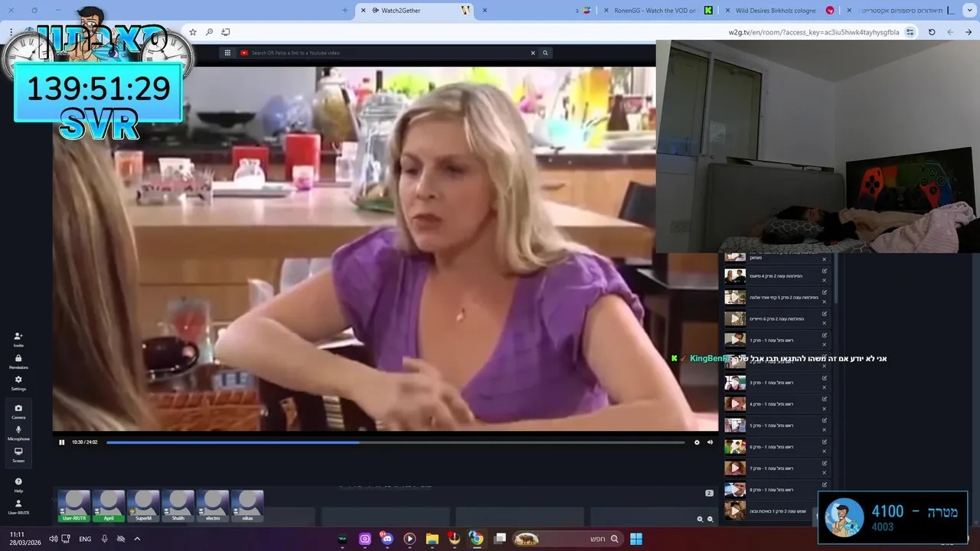Open Discord from the taskbar
Image resolution: width=980 pixels, height=551 pixels.
(387, 539)
